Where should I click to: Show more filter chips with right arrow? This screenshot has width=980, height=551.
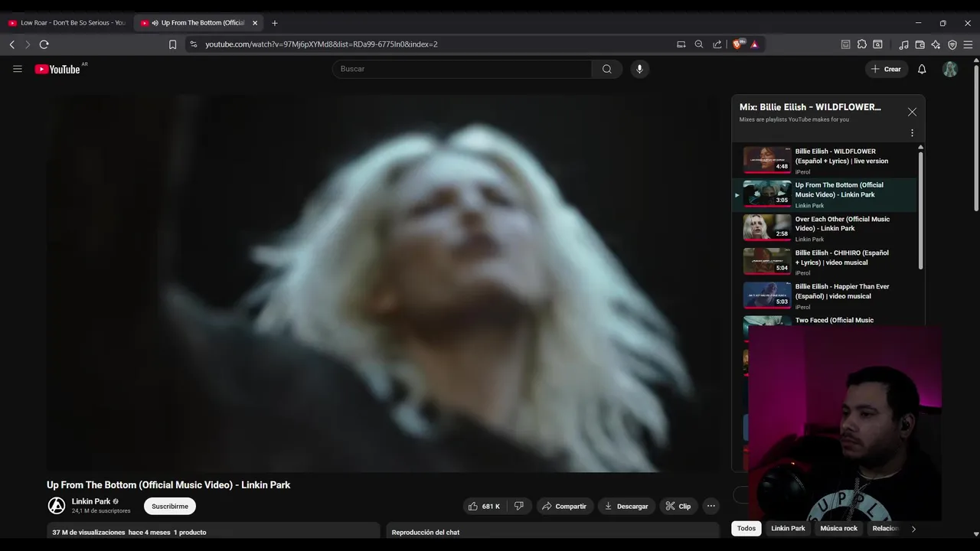(913, 528)
